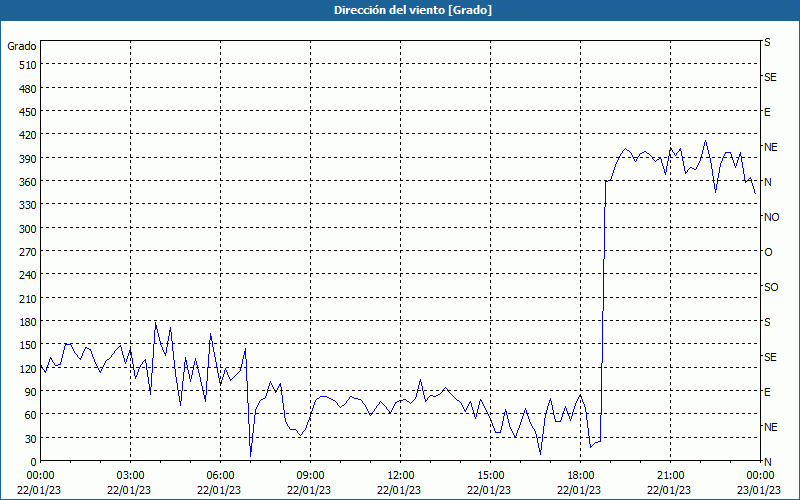The image size is (800, 500).
Task: Click the 210 y-axis value
Action: (x=28, y=299)
